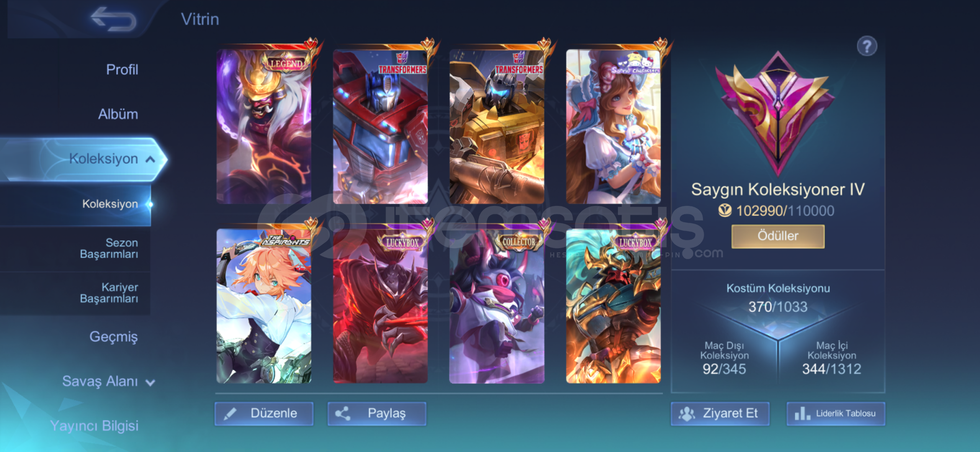The height and width of the screenshot is (452, 980).
Task: Click the bar chart Liderlik Tablosu icon
Action: (x=802, y=413)
